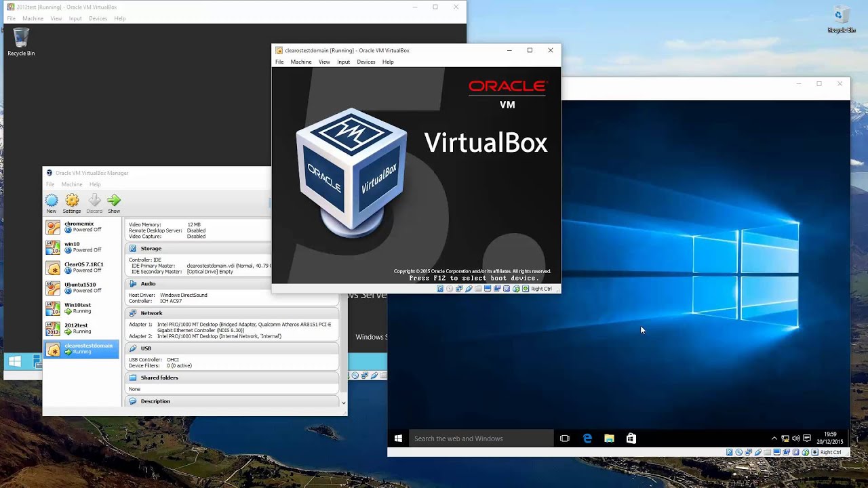Open the Shared folders section header
Viewport: 868px width, 488px height.
coord(231,378)
